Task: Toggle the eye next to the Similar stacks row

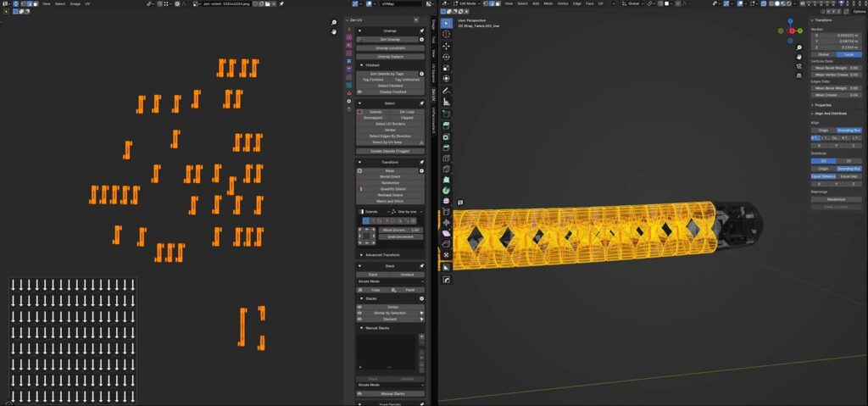Action: coord(359,307)
